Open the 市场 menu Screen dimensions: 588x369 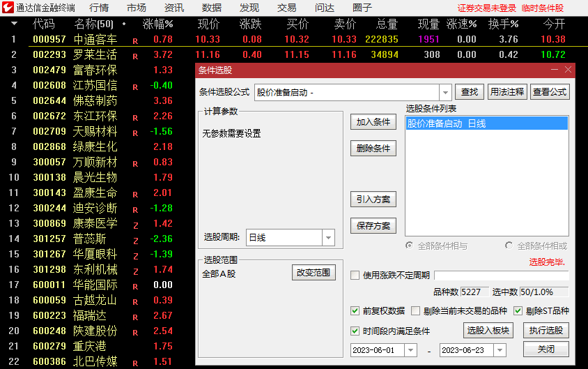137,8
